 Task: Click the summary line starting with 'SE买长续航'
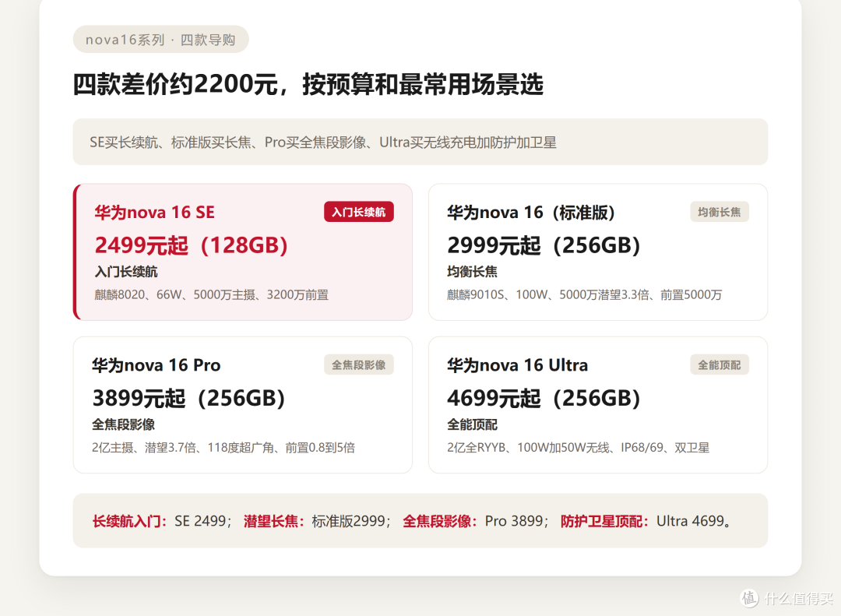(x=323, y=143)
